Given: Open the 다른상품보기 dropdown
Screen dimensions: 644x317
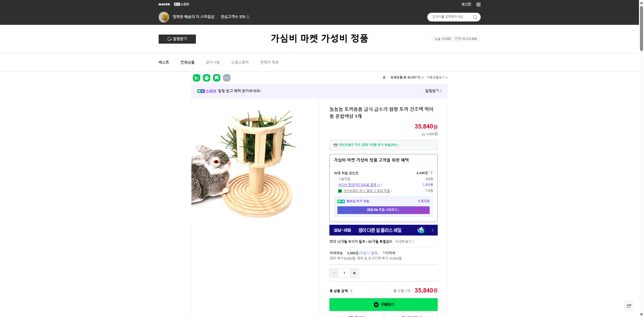Looking at the screenshot, I should coord(438,77).
